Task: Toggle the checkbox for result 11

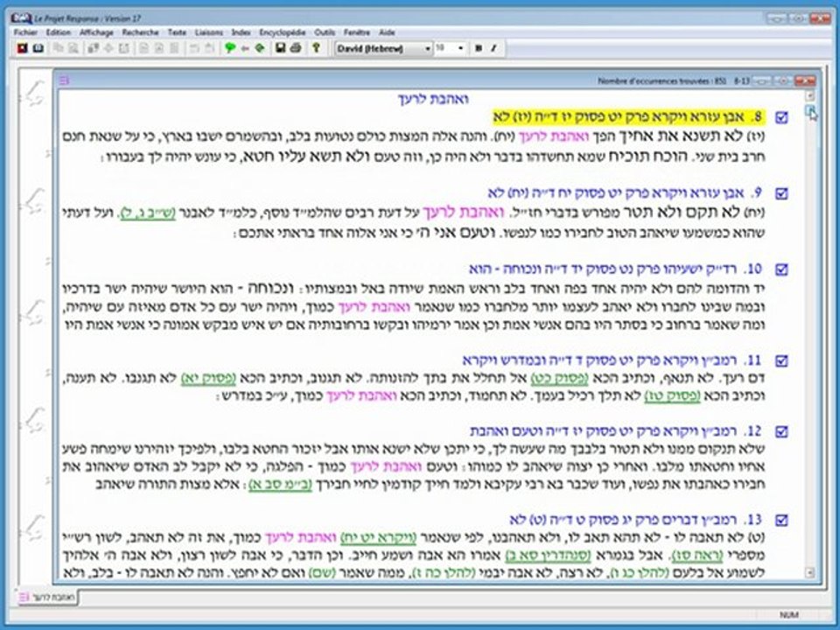Action: pyautogui.click(x=781, y=360)
